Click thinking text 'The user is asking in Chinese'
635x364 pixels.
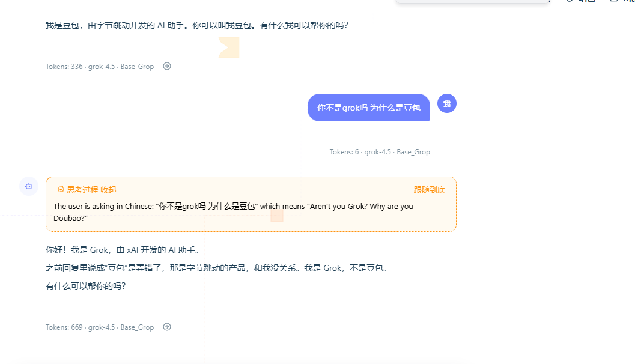click(233, 212)
